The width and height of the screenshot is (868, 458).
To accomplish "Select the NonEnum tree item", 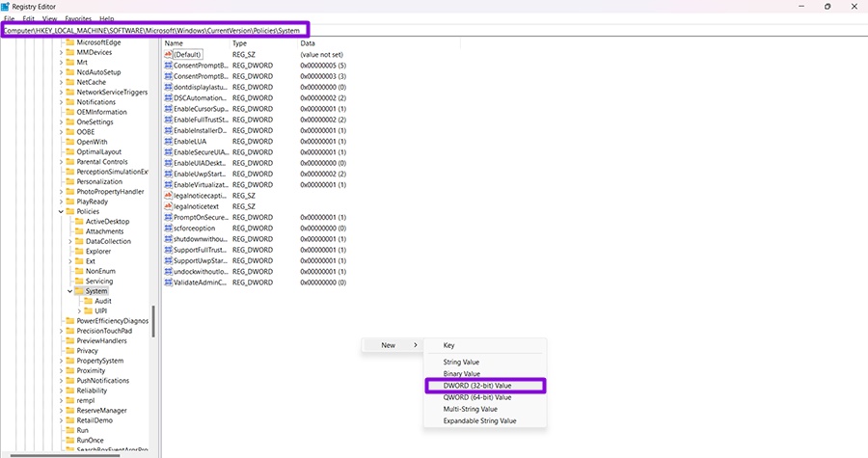I will tap(100, 271).
